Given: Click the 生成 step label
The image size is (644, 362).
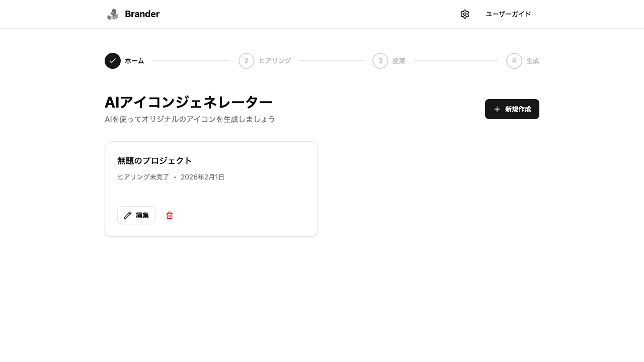Looking at the screenshot, I should [531, 60].
